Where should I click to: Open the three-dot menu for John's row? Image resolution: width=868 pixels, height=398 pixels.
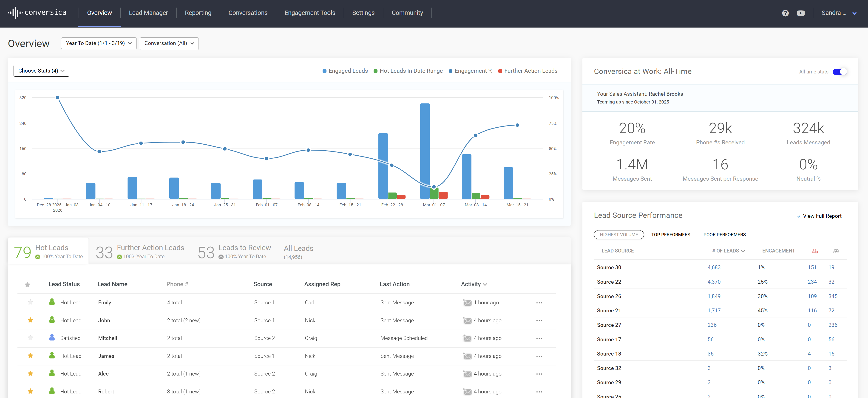(x=539, y=321)
